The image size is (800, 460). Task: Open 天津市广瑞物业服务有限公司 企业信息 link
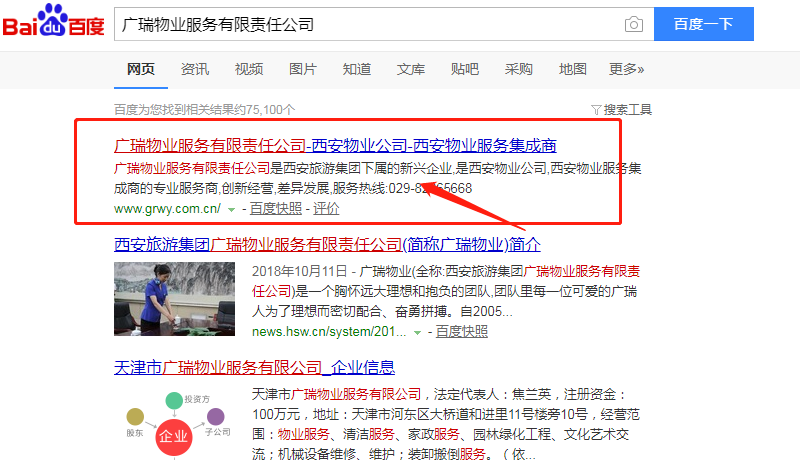[254, 367]
